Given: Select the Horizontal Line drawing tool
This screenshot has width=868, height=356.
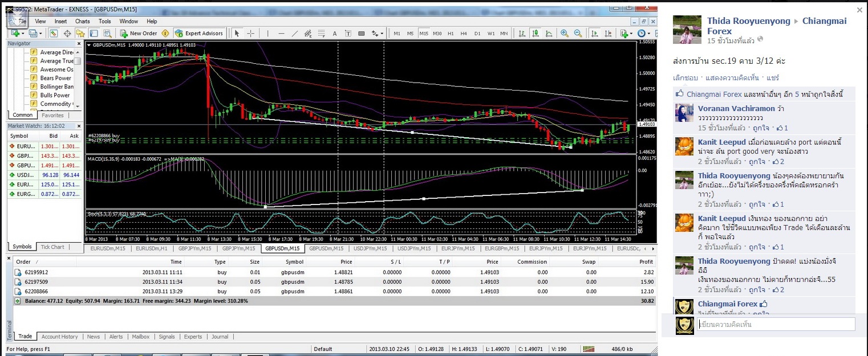Looking at the screenshot, I should click(x=281, y=33).
